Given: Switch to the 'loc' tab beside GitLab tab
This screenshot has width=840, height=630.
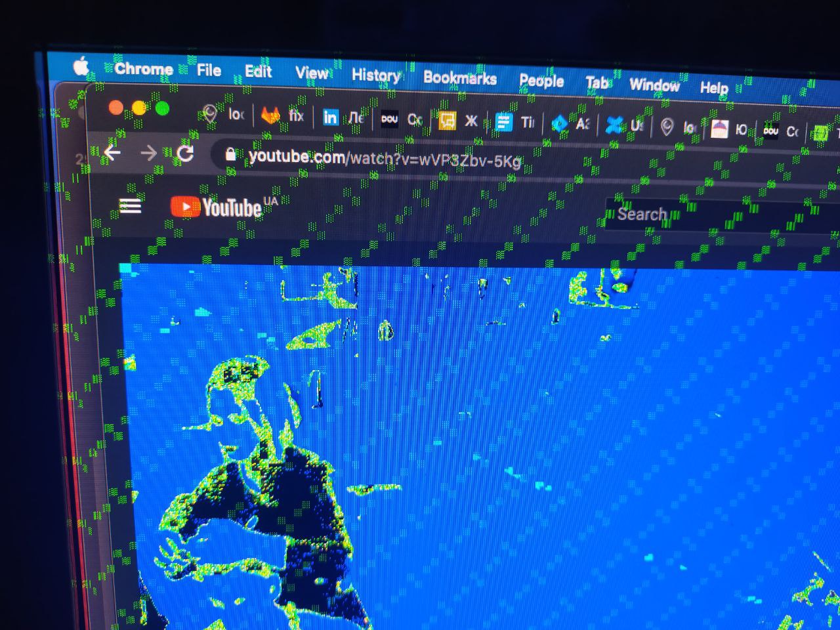Looking at the screenshot, I should click(x=224, y=114).
